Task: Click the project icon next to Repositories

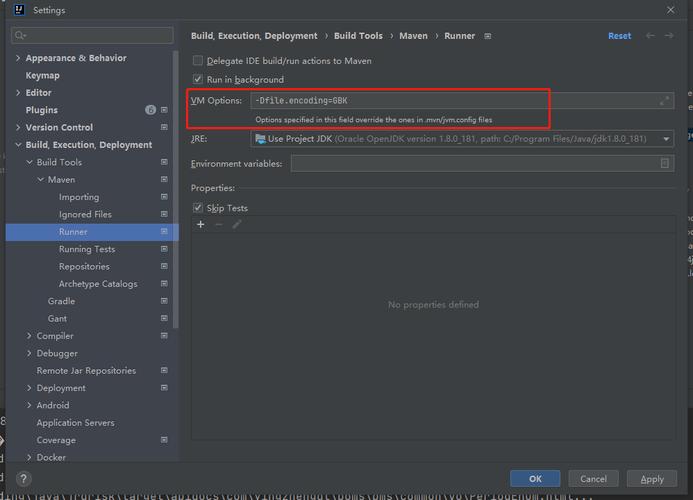Action: (164, 266)
